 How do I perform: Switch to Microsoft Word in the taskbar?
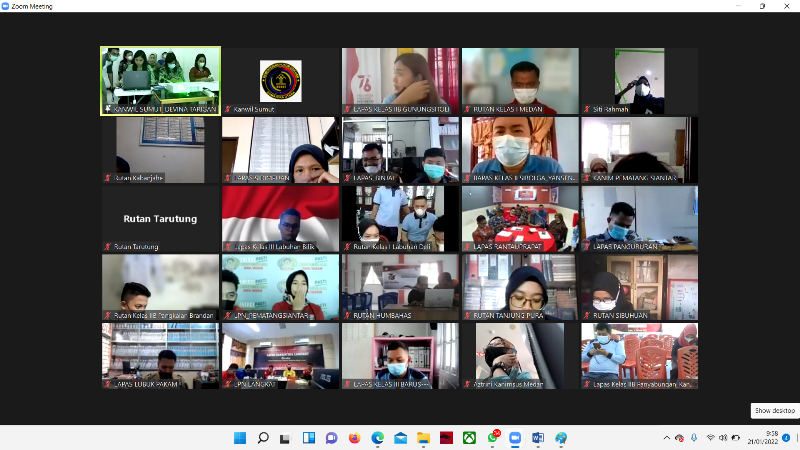click(538, 438)
